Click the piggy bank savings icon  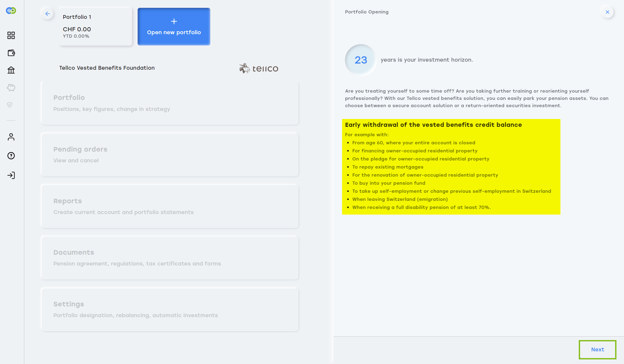click(11, 87)
